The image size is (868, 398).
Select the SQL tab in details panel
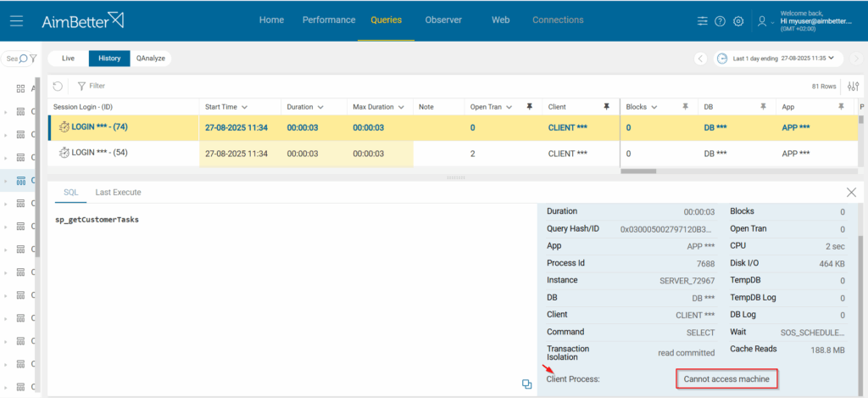[71, 193]
